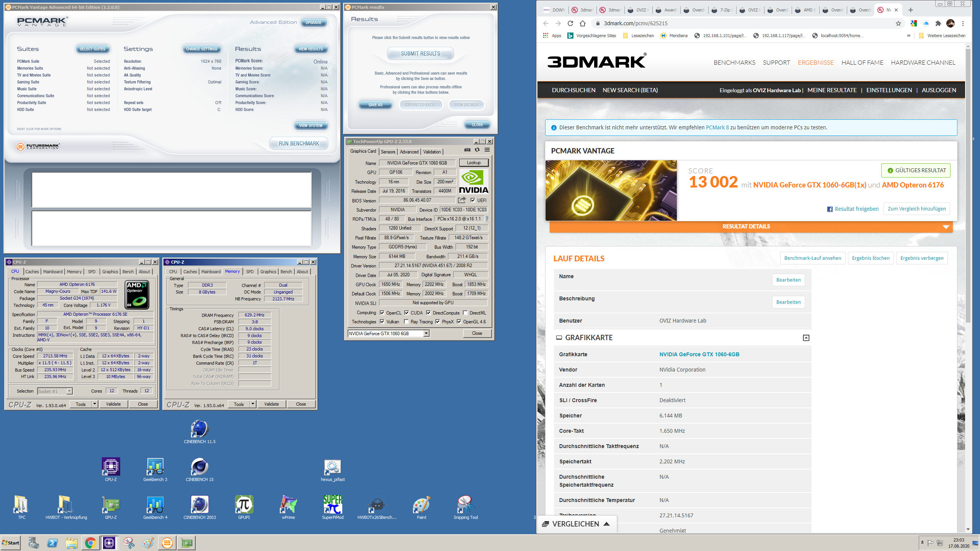980x551 pixels.
Task: Bookmark page with star icon
Action: pyautogui.click(x=898, y=23)
